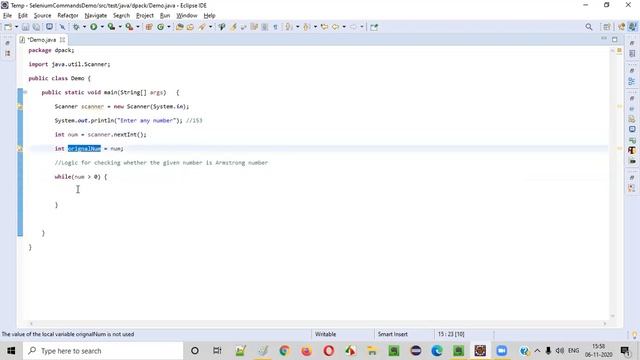
Task: Click New Java Class green icon
Action: tap(160, 27)
